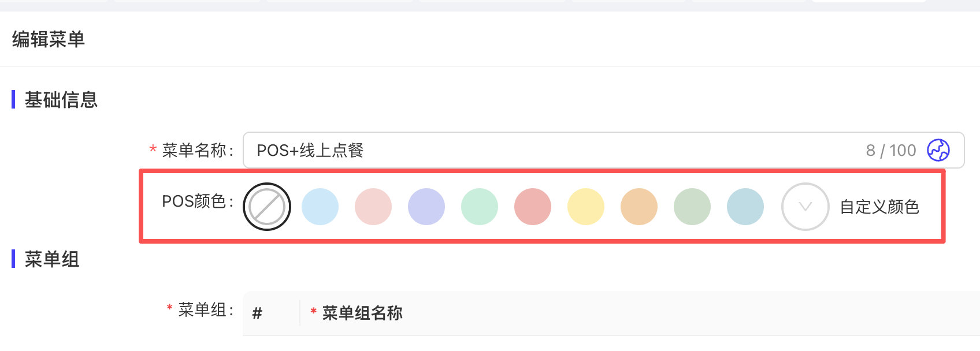Choose the pale pink POS color swatch
Screen dimensions: 980x351
[373, 207]
